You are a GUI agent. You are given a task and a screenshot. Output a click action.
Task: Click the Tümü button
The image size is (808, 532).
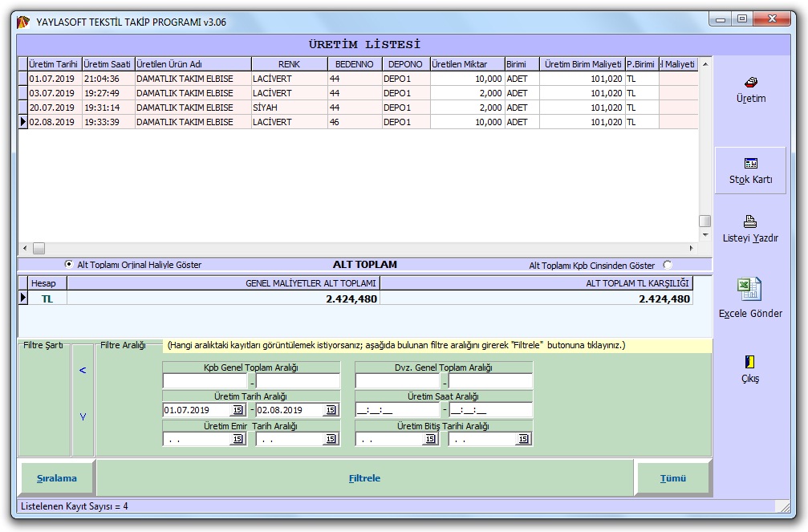[x=673, y=478]
